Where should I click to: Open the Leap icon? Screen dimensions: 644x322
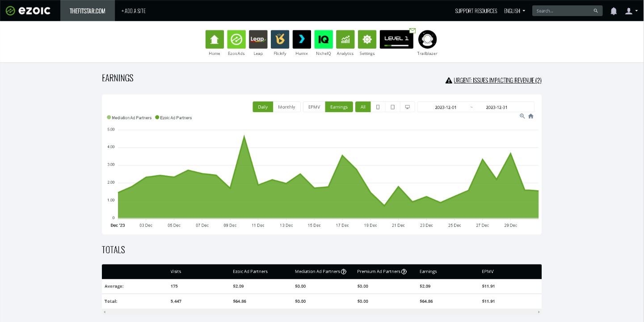[258, 39]
